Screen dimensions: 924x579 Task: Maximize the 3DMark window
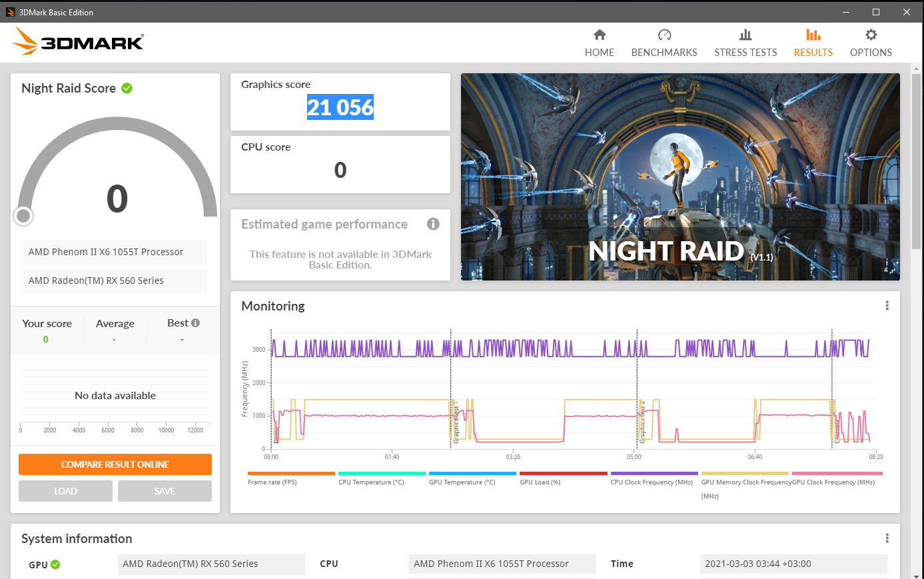[876, 12]
